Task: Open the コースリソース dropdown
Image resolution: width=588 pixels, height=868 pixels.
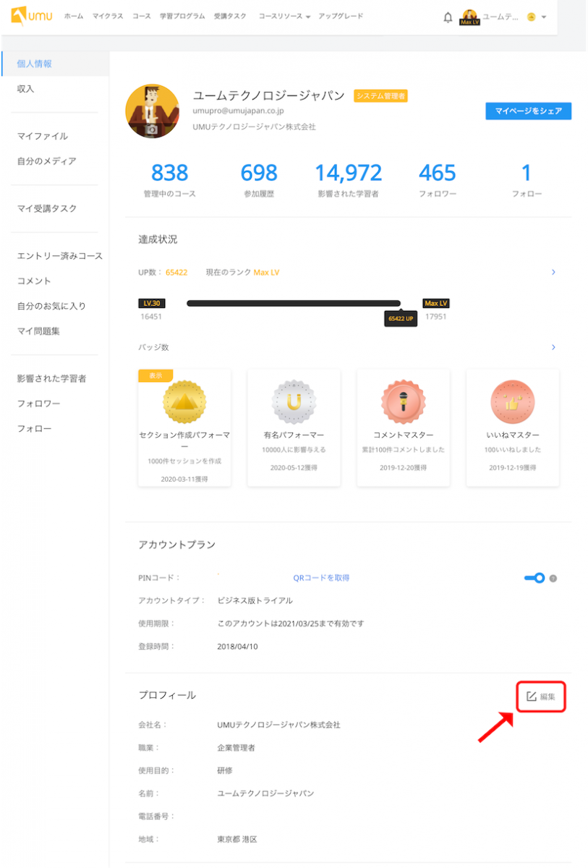Action: [282, 16]
